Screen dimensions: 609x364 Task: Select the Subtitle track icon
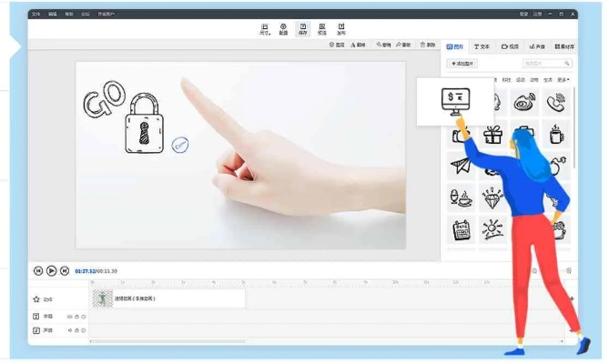[x=36, y=317]
